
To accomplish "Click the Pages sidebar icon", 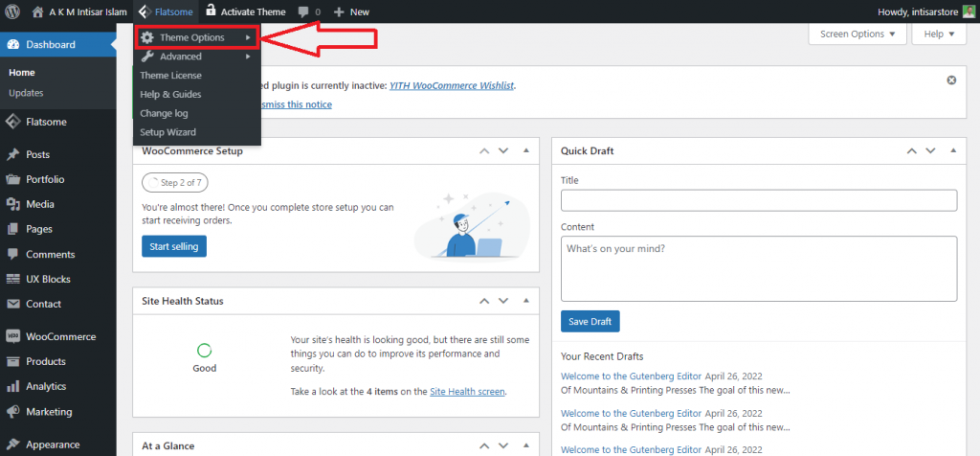I will 12,229.
